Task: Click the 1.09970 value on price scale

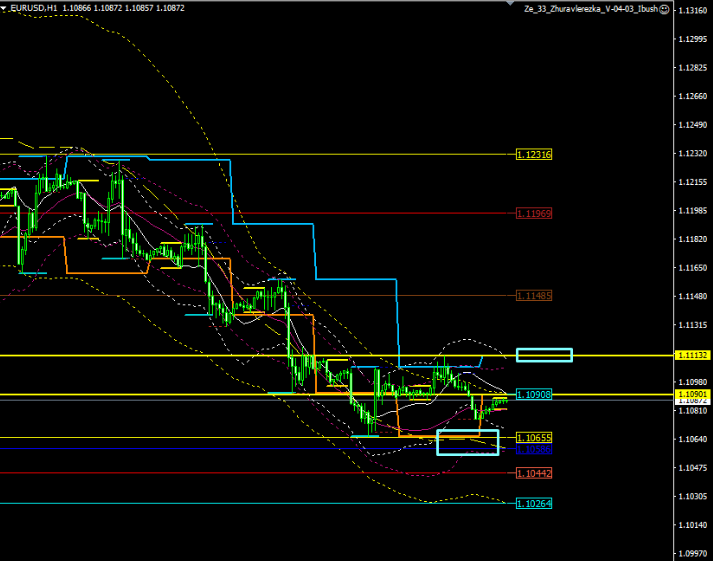Action: click(690, 553)
